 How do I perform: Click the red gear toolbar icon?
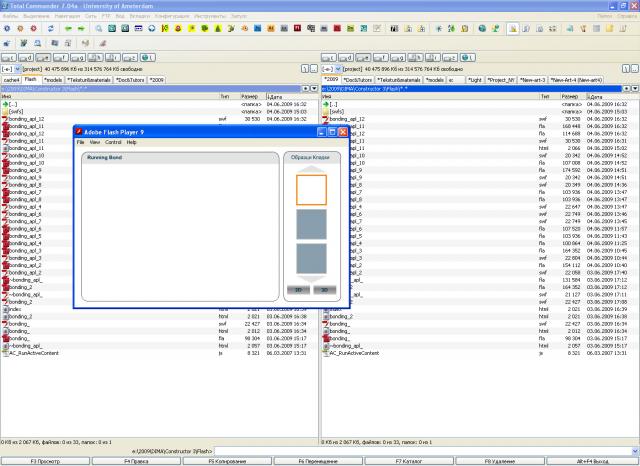click(x=33, y=29)
